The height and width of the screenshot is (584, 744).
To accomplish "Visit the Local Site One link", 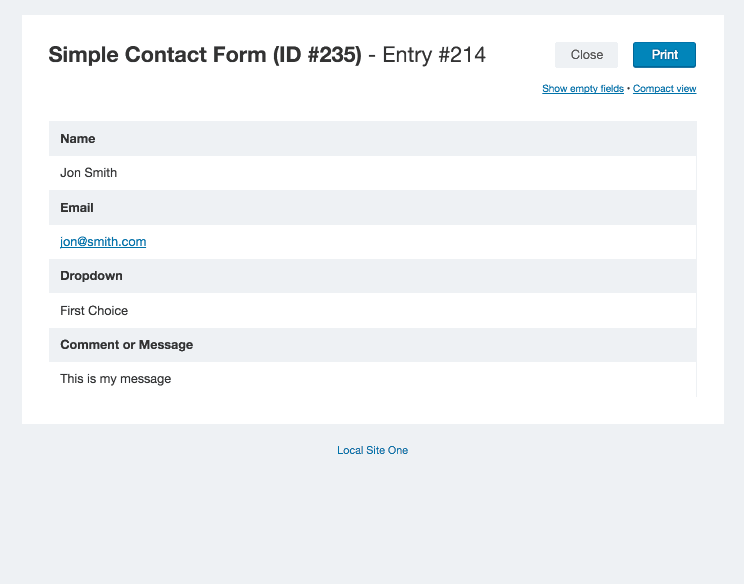I will (x=372, y=450).
